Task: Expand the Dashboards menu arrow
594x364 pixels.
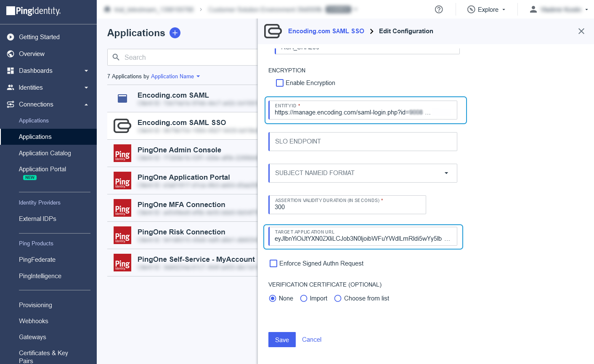Action: click(x=86, y=71)
